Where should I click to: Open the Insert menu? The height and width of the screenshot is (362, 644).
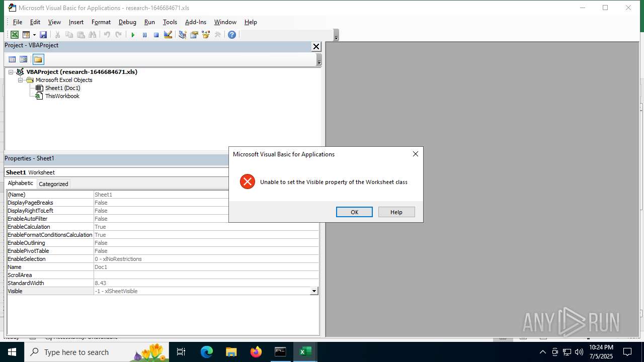[76, 22]
